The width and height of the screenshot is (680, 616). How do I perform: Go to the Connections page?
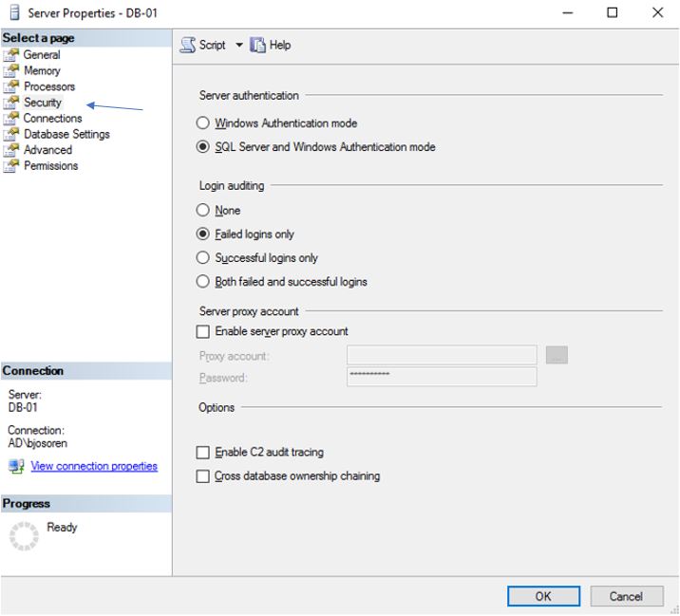click(x=52, y=119)
